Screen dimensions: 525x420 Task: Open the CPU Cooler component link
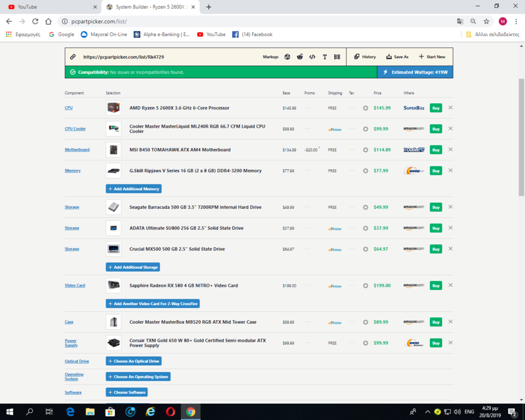click(75, 128)
